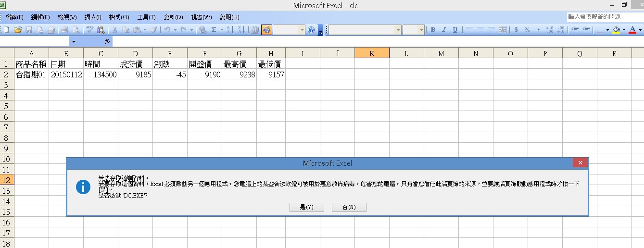
Task: Decrease decimal places
Action: click(560, 30)
